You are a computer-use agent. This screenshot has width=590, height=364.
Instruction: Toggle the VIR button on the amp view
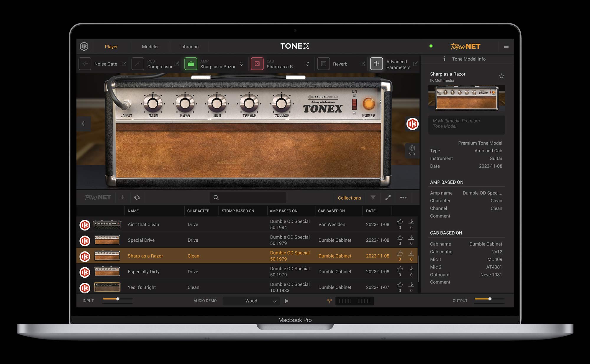point(412,150)
